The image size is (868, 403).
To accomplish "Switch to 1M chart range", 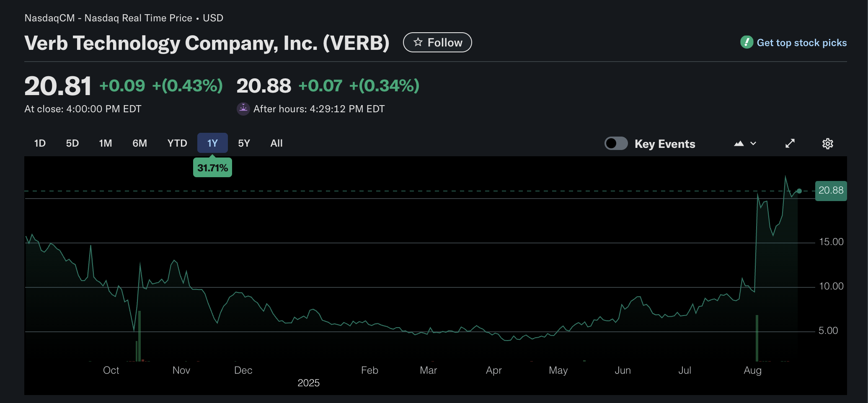I will point(106,143).
